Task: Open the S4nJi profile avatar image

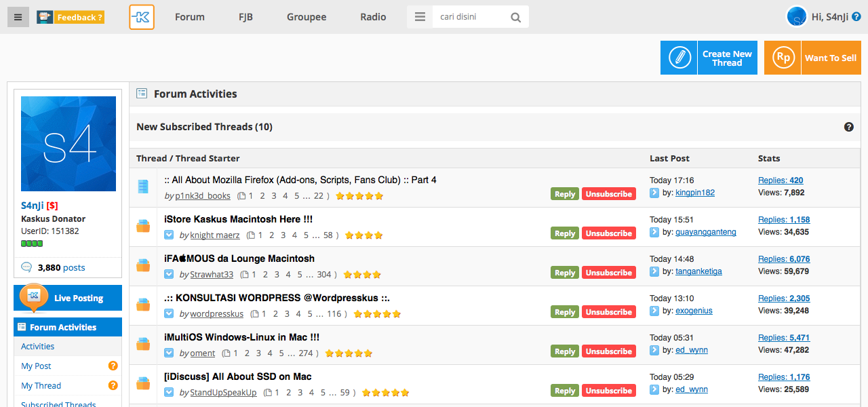Action: (68, 143)
